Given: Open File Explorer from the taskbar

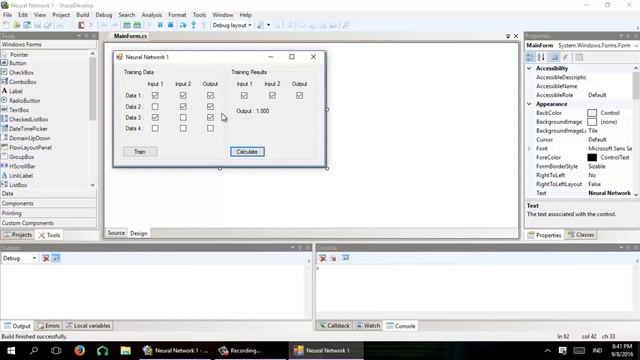Looking at the screenshot, I should pyautogui.click(x=125, y=351).
